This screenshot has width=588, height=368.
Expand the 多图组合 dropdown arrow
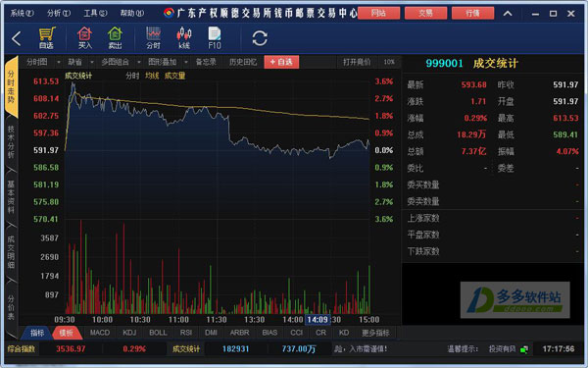click(x=139, y=63)
